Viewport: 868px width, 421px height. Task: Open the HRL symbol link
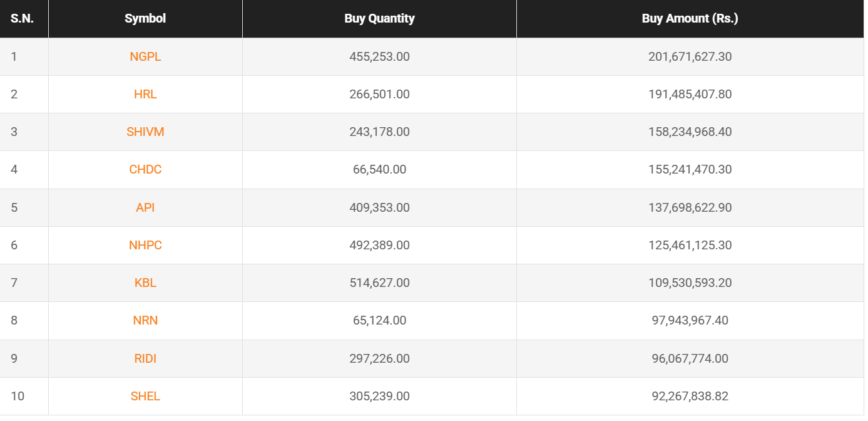145,94
